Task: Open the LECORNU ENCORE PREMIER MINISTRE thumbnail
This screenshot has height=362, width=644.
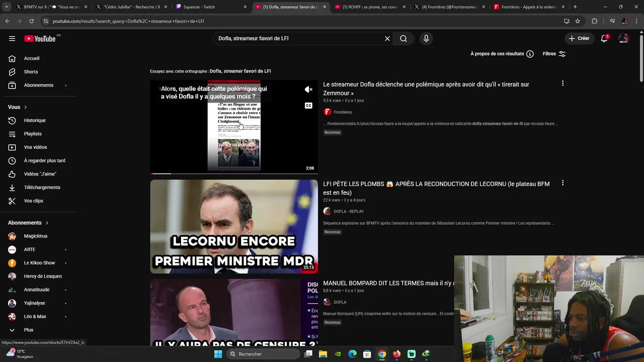Action: [x=234, y=227]
